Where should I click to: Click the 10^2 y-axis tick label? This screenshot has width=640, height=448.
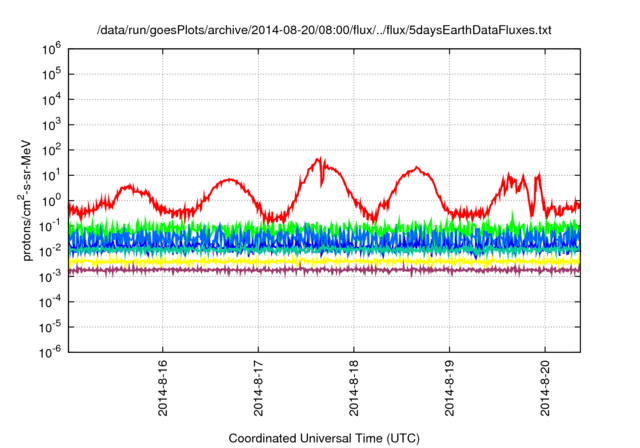pyautogui.click(x=51, y=150)
